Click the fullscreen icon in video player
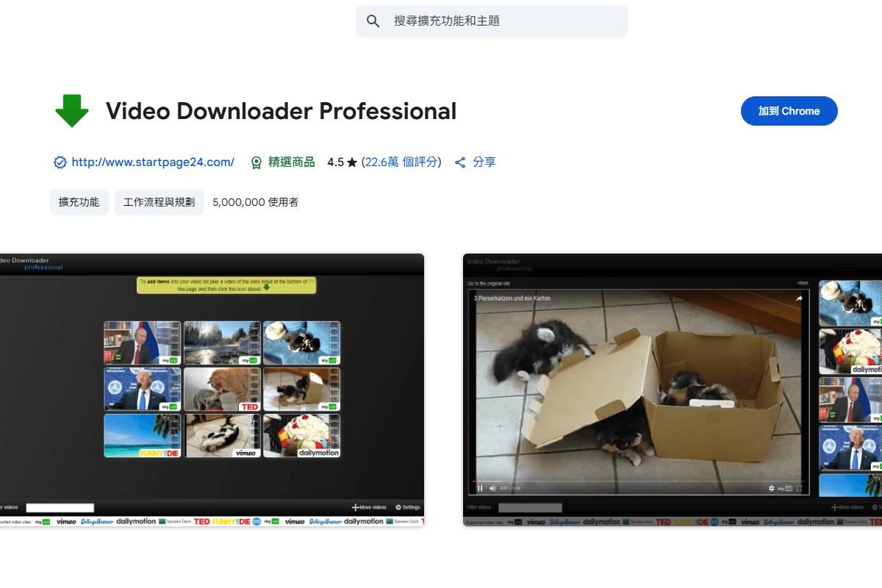This screenshot has width=882, height=588. (x=799, y=488)
